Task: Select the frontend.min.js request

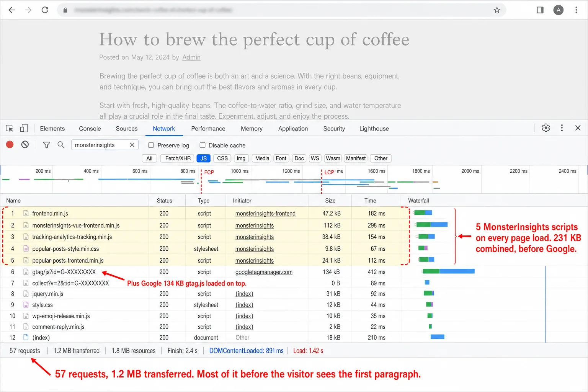Action: click(x=50, y=214)
